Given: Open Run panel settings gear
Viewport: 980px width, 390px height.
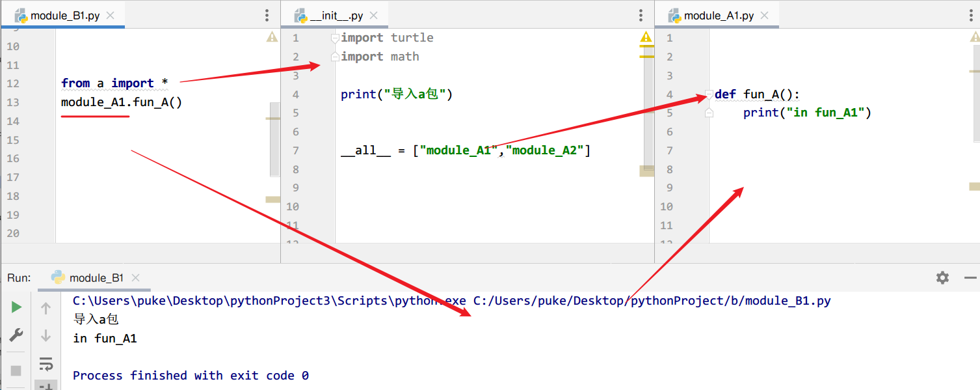Looking at the screenshot, I should coord(942,278).
